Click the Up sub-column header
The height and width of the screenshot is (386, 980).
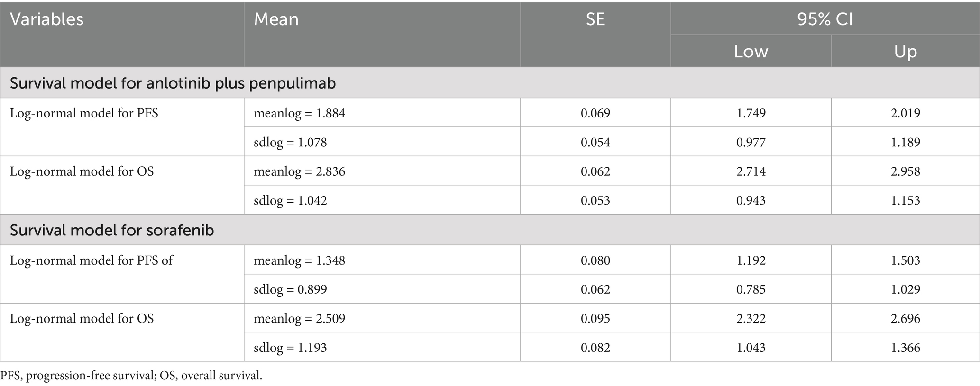pyautogui.click(x=905, y=51)
